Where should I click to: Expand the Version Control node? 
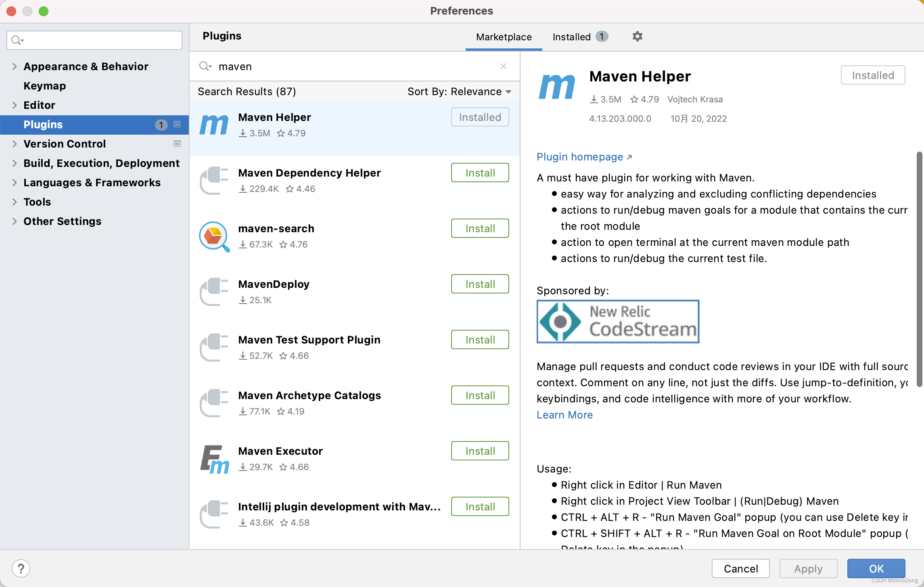pyautogui.click(x=15, y=144)
